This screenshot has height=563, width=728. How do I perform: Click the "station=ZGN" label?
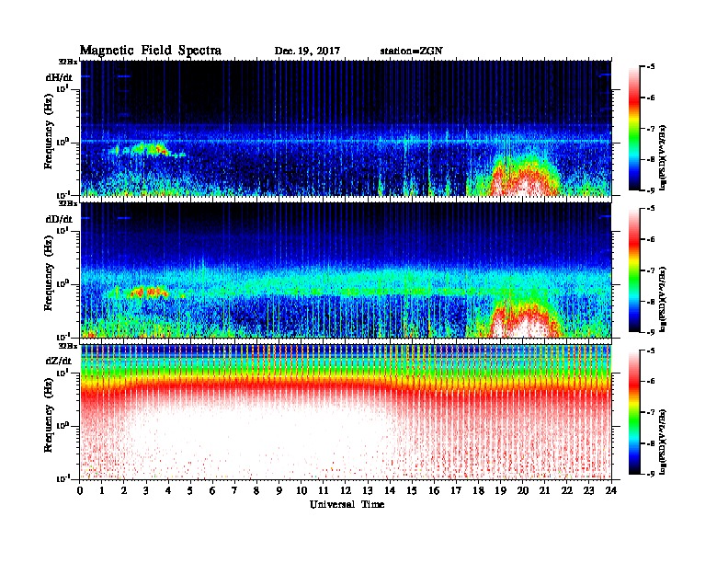(412, 52)
